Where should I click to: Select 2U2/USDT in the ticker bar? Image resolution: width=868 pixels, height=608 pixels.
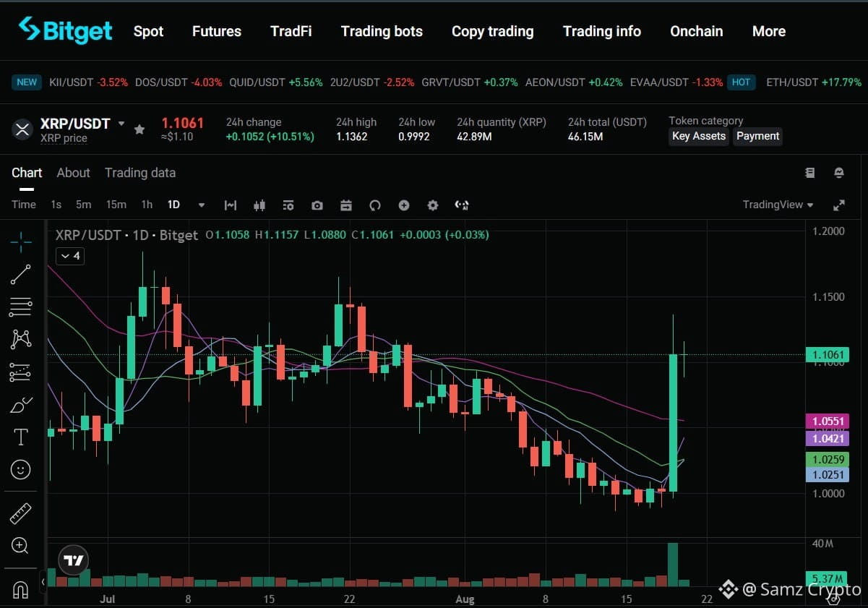pos(372,82)
